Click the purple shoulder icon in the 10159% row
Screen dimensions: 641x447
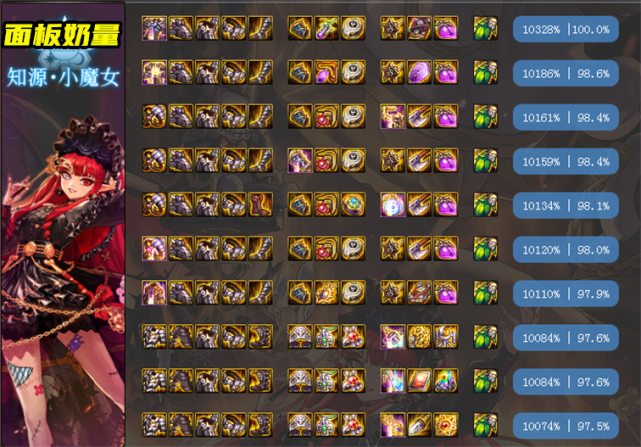[300, 160]
